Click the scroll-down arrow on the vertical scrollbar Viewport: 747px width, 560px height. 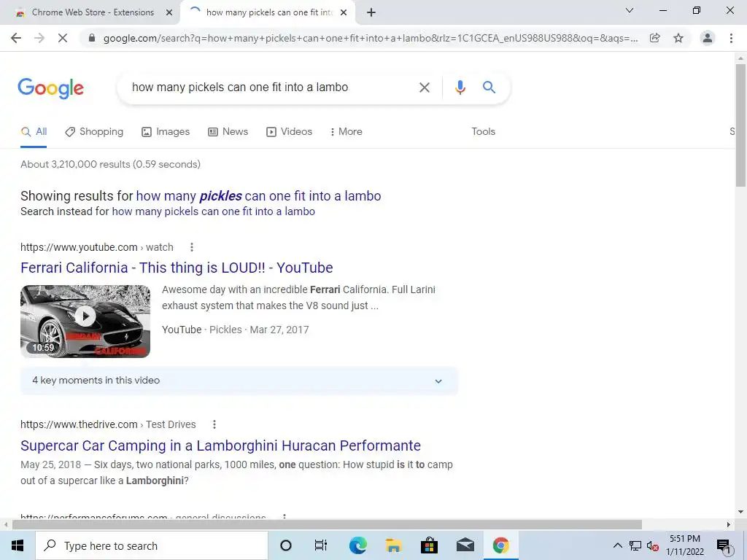[x=740, y=513]
